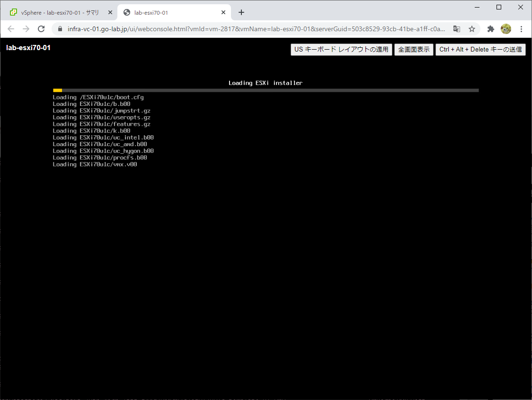
Task: Maximize the Chrome window
Action: click(x=499, y=7)
